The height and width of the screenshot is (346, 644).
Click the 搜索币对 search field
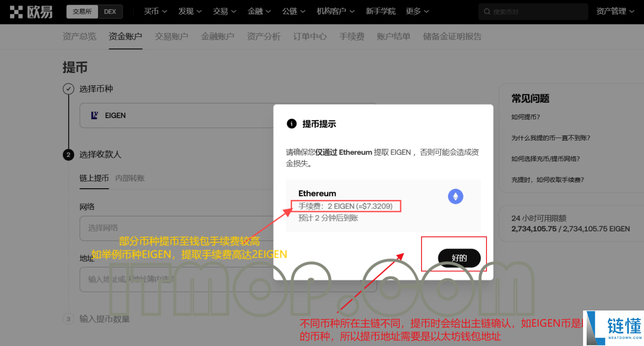click(533, 12)
